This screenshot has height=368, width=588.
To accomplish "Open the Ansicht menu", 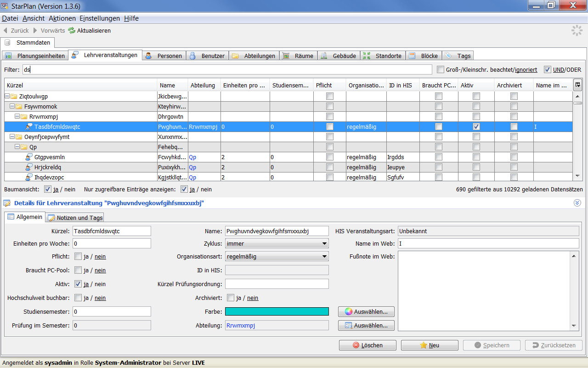I will click(x=34, y=18).
